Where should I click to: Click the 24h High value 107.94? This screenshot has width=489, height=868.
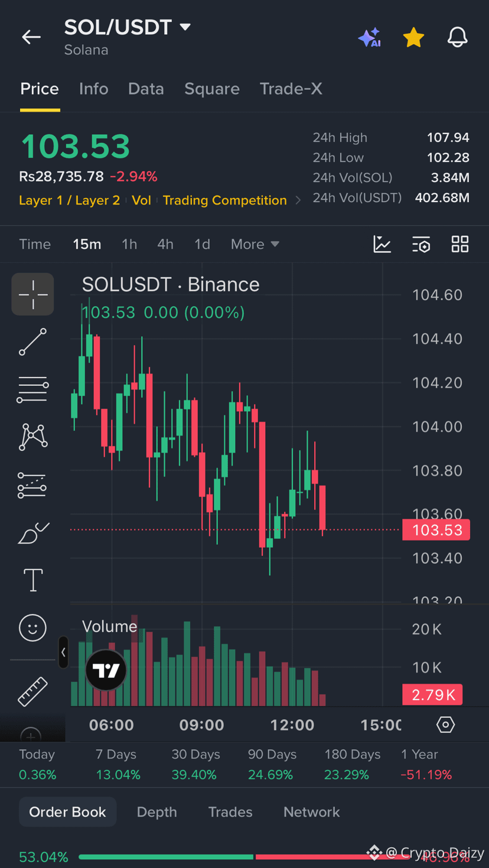448,138
